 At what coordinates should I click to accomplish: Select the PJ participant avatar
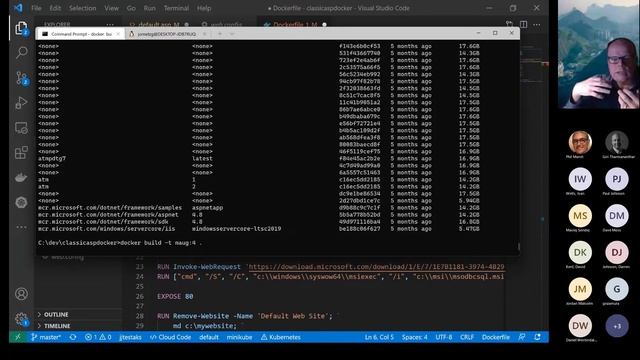(x=617, y=179)
